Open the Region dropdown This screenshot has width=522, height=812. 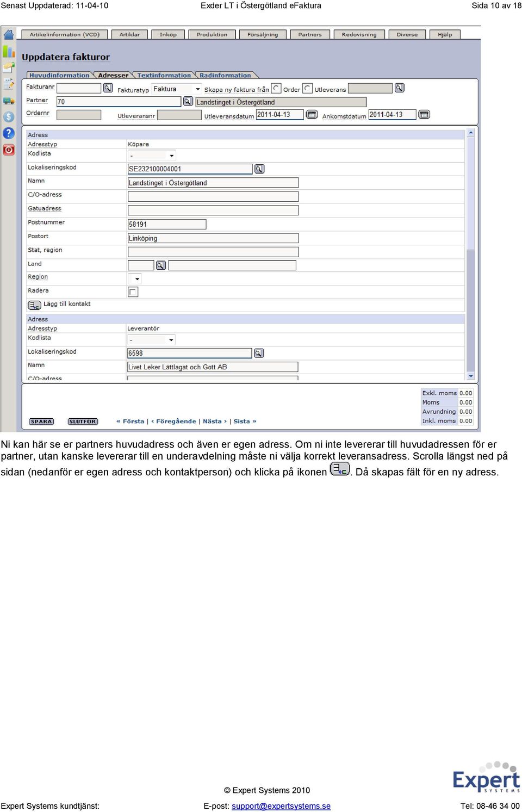pos(134,278)
